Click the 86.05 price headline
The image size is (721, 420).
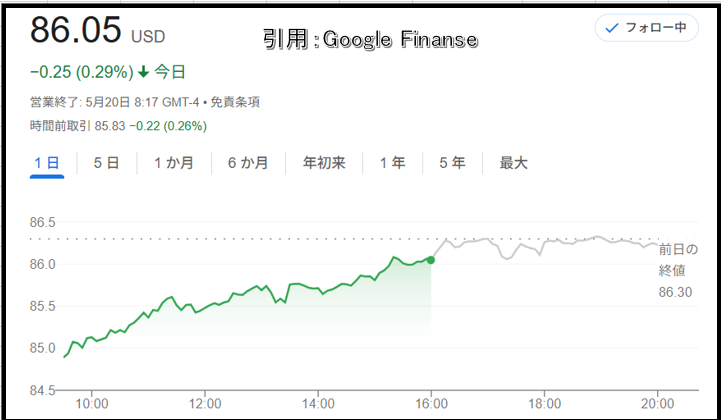click(x=76, y=29)
